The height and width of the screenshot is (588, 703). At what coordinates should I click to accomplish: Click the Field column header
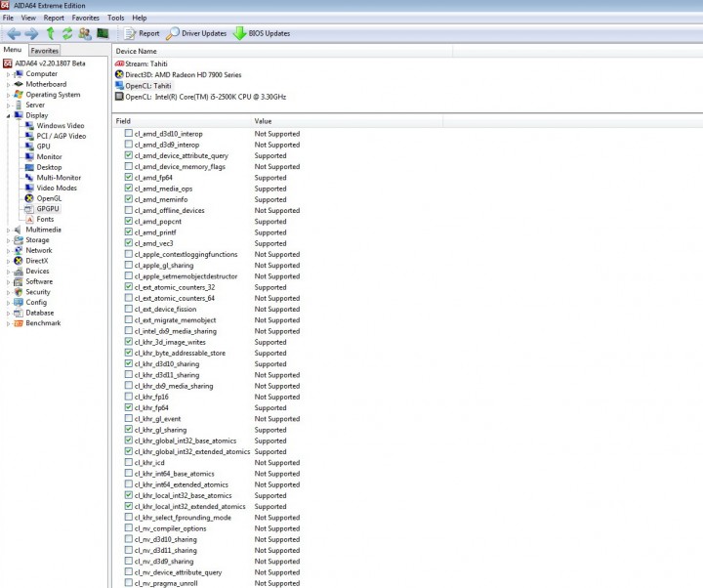click(182, 121)
